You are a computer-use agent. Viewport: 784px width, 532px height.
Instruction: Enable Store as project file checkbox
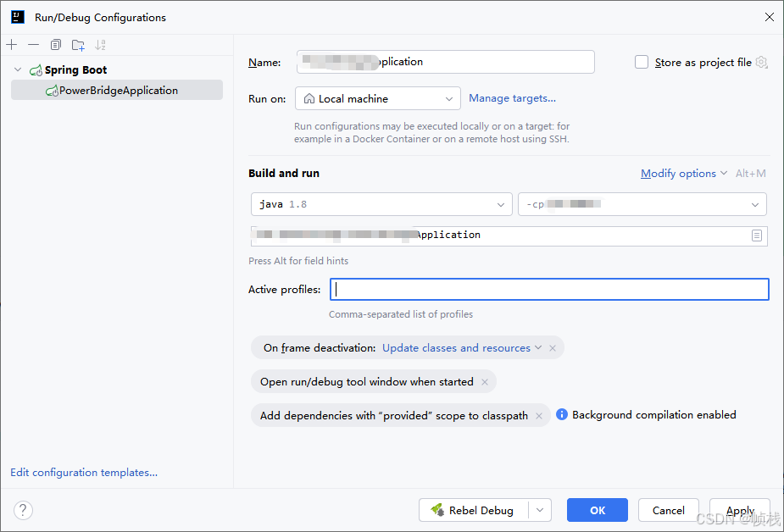pos(642,62)
